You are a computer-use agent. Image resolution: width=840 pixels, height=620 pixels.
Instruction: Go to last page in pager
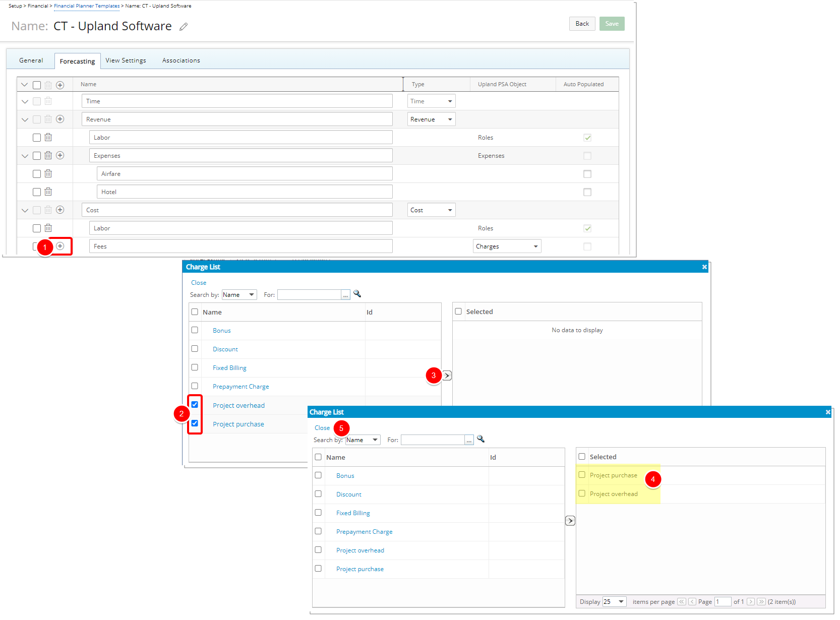pos(761,602)
